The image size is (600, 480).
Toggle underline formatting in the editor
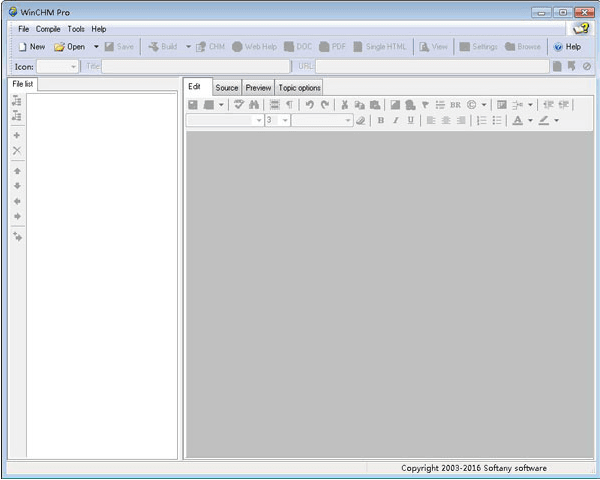click(x=410, y=120)
